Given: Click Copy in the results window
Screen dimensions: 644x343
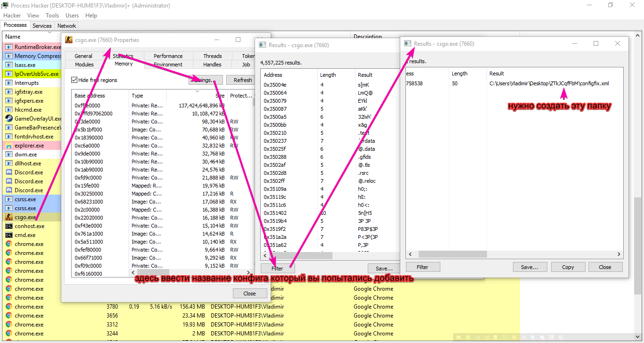Looking at the screenshot, I should [568, 267].
